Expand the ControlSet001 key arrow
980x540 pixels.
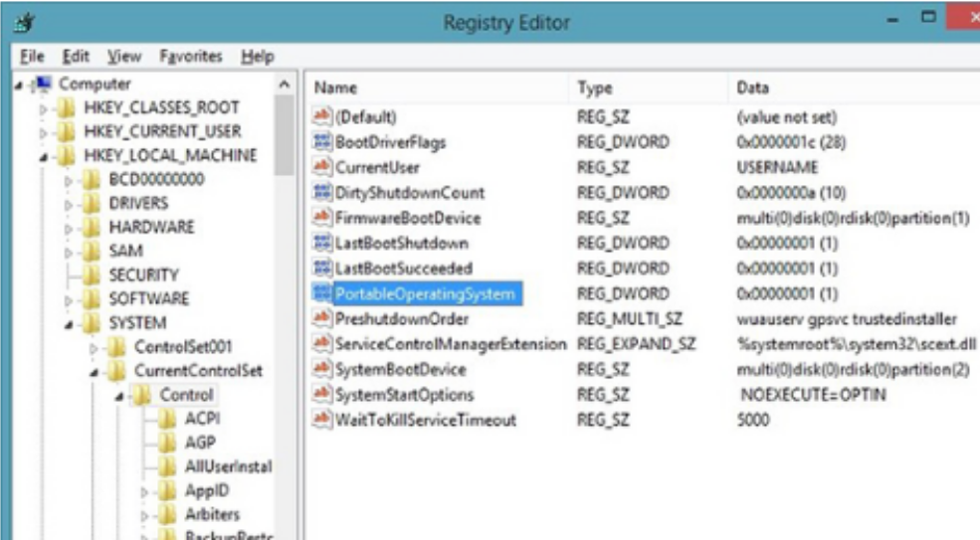tap(94, 347)
